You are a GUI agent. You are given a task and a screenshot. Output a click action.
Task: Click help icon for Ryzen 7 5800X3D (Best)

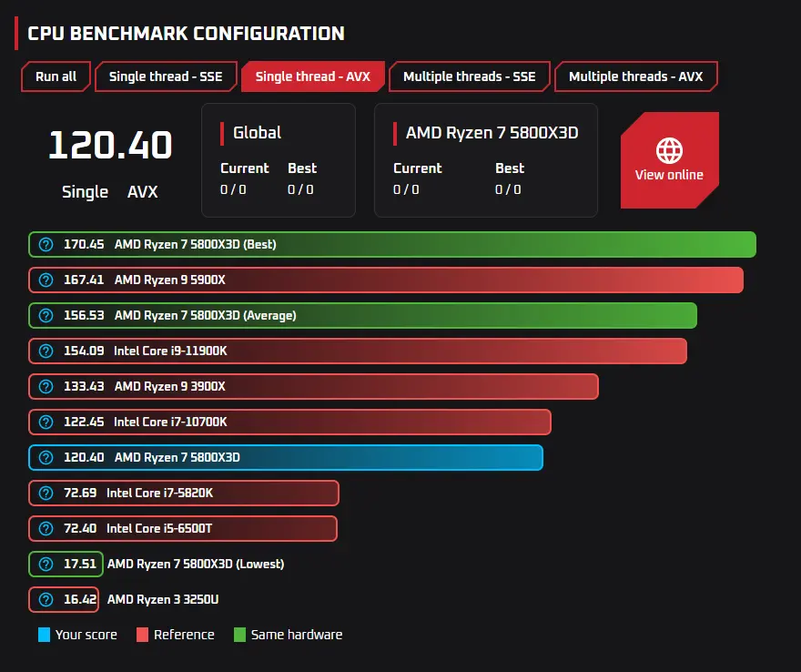(x=46, y=244)
